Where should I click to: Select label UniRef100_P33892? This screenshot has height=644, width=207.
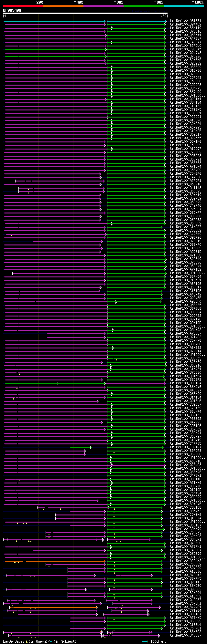186,419
